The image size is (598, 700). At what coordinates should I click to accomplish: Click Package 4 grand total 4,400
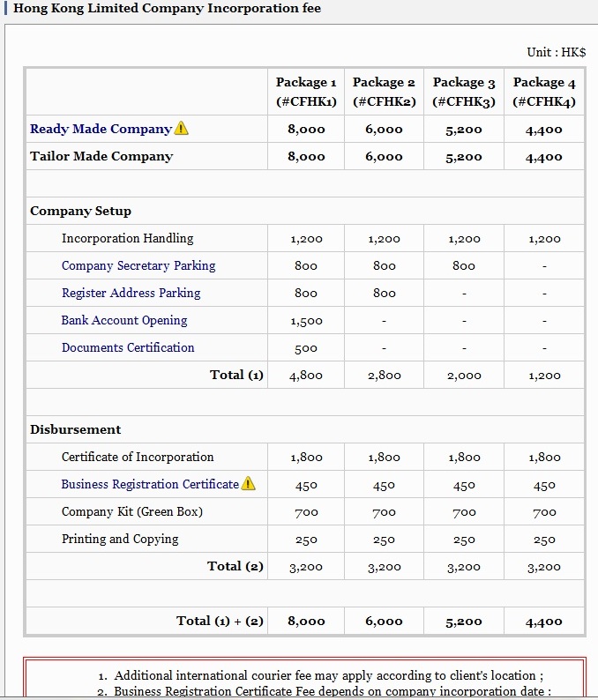pyautogui.click(x=544, y=622)
